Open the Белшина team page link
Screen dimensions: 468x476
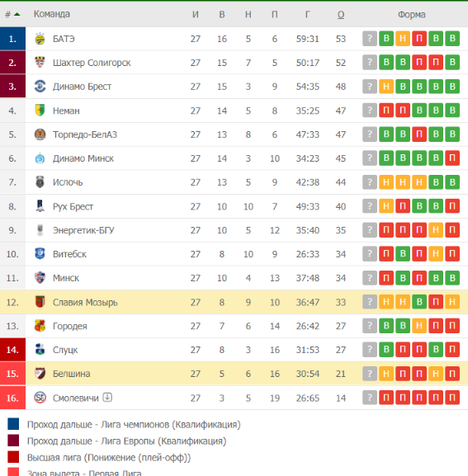71,374
